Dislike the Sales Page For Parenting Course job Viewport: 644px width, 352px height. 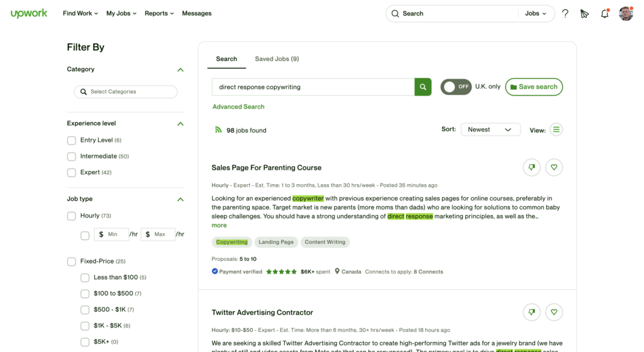(531, 167)
